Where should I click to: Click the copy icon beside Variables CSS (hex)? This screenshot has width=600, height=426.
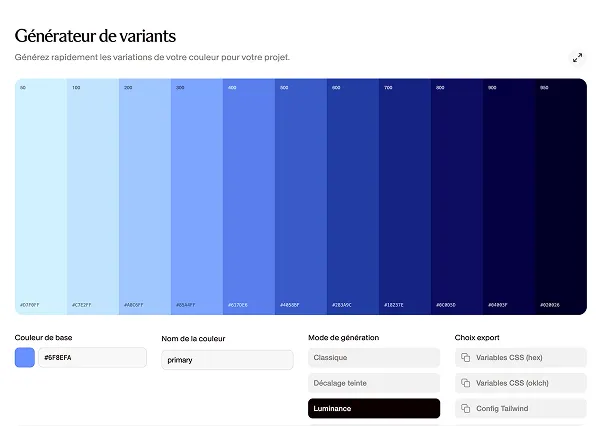pos(466,357)
